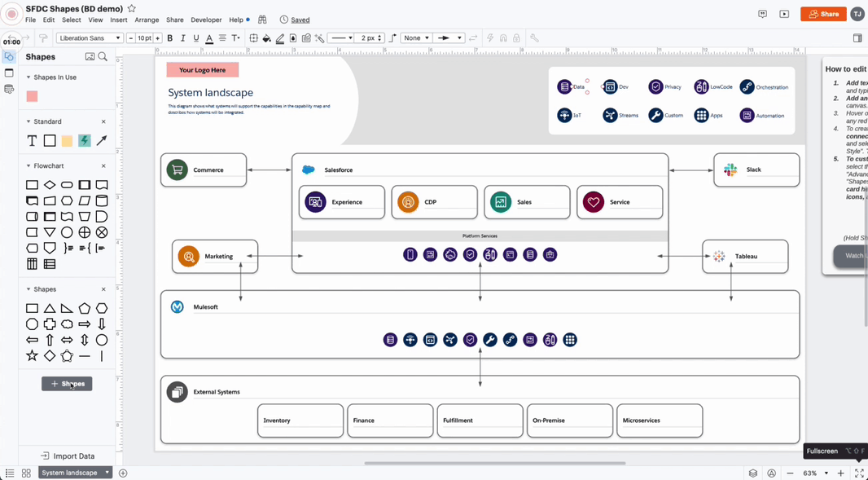Open the System landscape page dropdown
This screenshot has height=480, width=868.
[75, 473]
